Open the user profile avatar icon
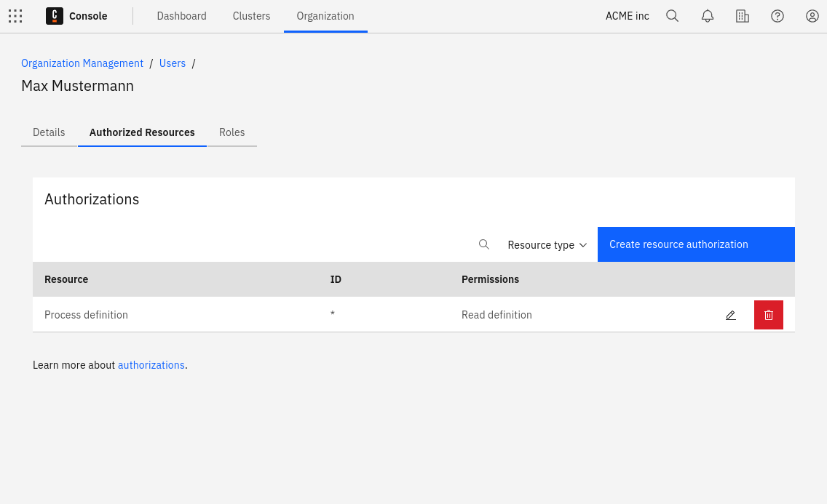This screenshot has width=827, height=504. point(812,16)
